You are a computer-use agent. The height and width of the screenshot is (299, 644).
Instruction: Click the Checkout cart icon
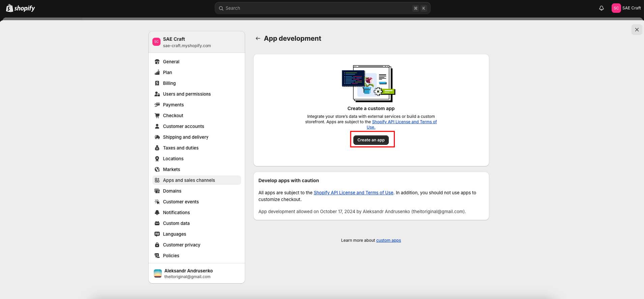pyautogui.click(x=157, y=115)
